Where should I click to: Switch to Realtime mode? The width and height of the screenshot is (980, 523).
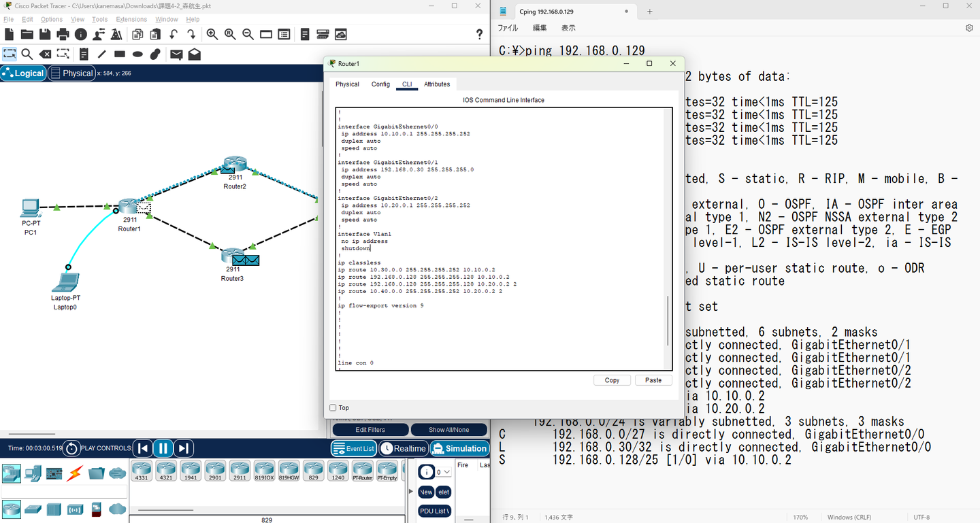(404, 448)
